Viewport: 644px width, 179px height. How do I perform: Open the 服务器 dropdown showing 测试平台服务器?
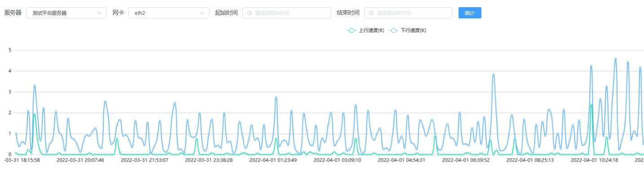66,13
